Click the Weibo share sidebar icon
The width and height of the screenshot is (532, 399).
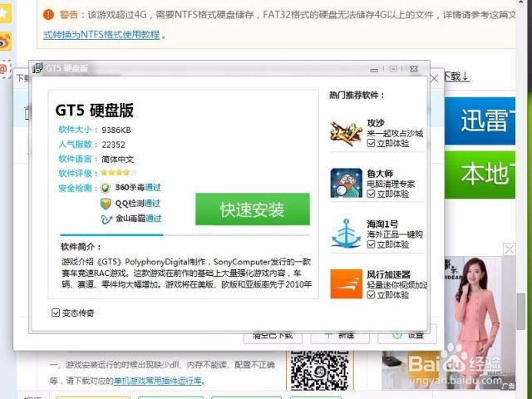coord(6,42)
